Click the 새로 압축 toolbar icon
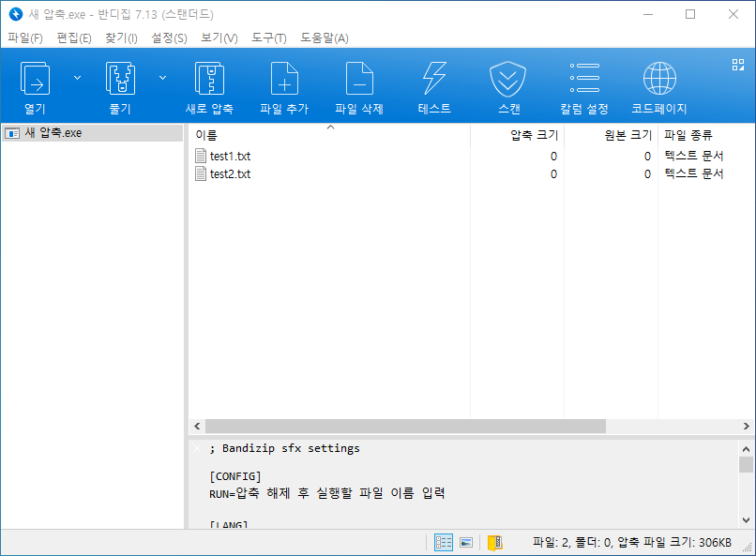This screenshot has height=556, width=756. pos(209,79)
